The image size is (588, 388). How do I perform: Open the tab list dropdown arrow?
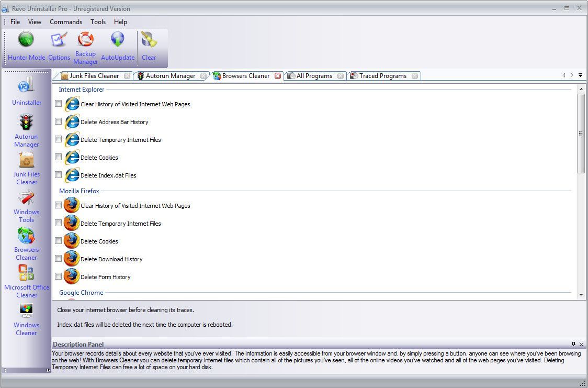[x=580, y=75]
